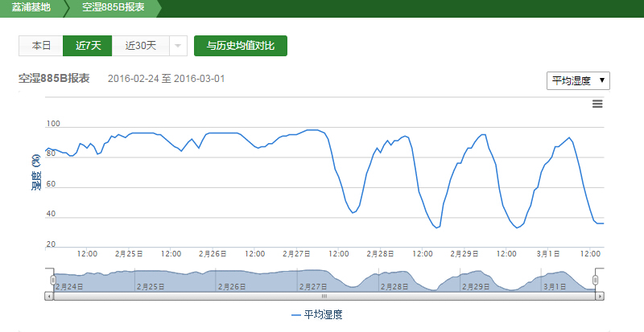Select the 近30天 time range
Viewport: 644px width, 332px height.
pos(140,46)
